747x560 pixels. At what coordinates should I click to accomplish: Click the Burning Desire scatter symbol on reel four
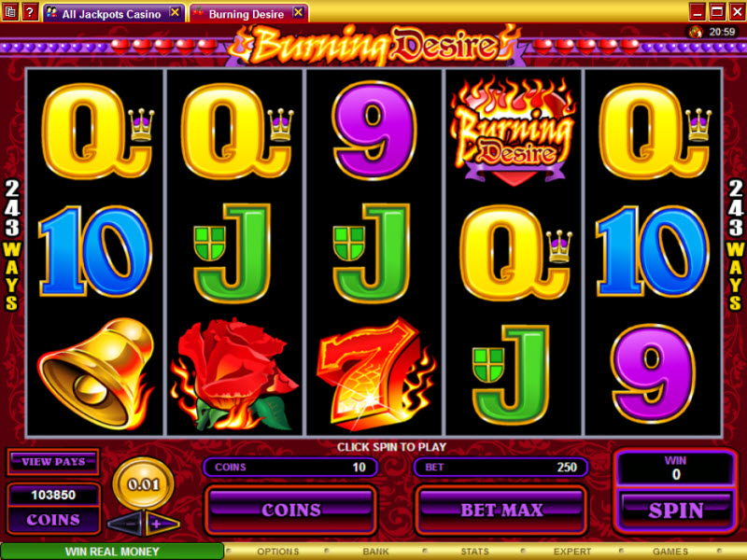513,130
